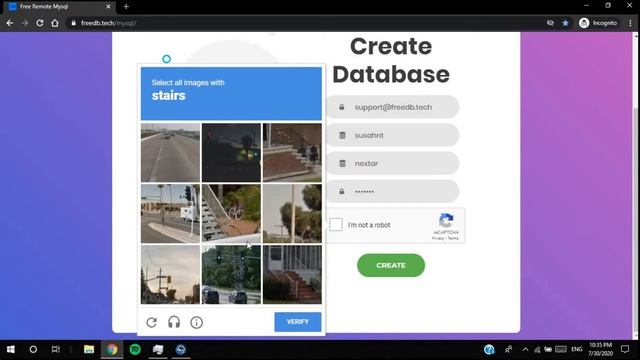
Task: Select the power lines sky captcha tile
Action: (x=171, y=274)
